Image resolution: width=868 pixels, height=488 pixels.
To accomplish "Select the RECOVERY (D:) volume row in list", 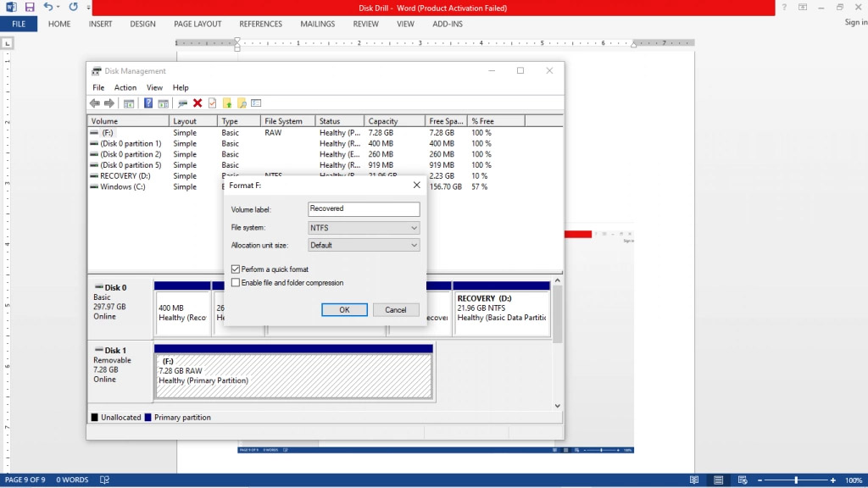I will (x=325, y=176).
